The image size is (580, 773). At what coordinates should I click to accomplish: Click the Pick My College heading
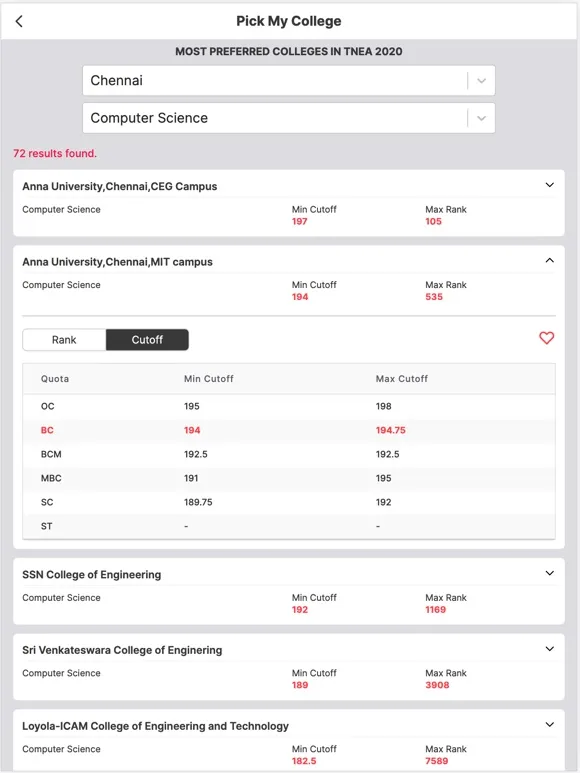point(289,21)
